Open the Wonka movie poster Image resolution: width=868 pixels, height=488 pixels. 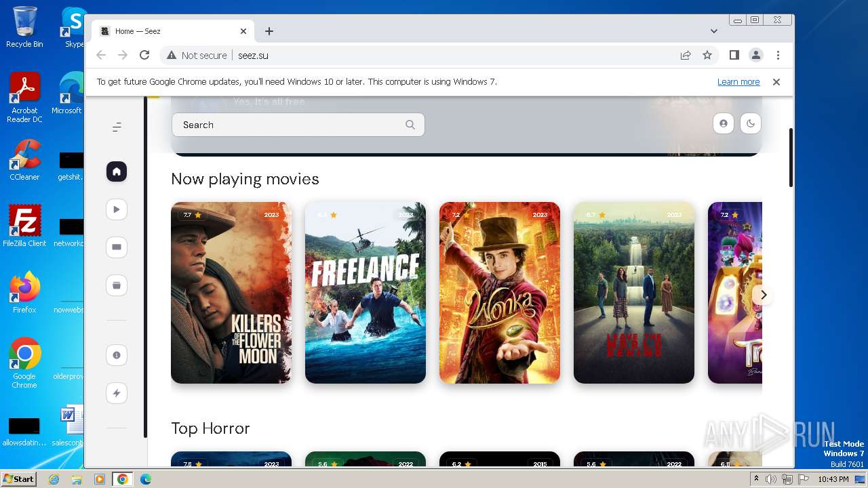click(x=500, y=293)
